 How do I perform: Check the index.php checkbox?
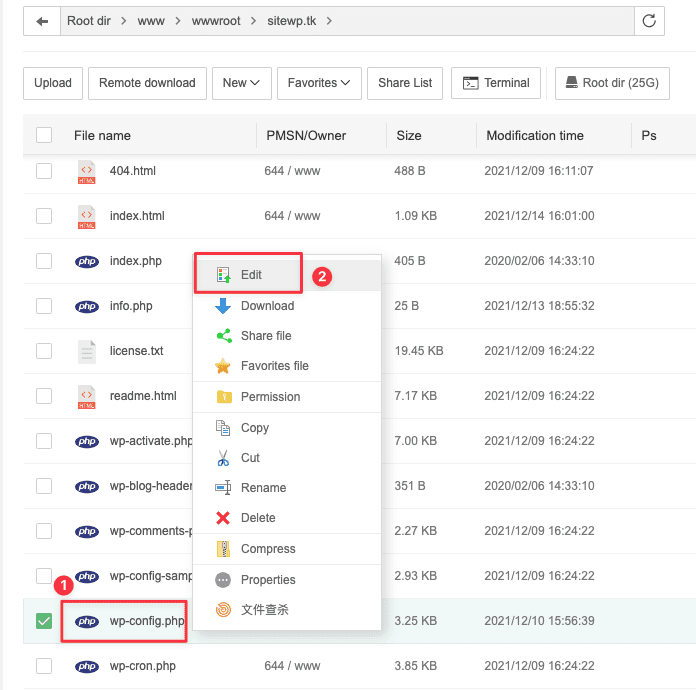pos(44,261)
